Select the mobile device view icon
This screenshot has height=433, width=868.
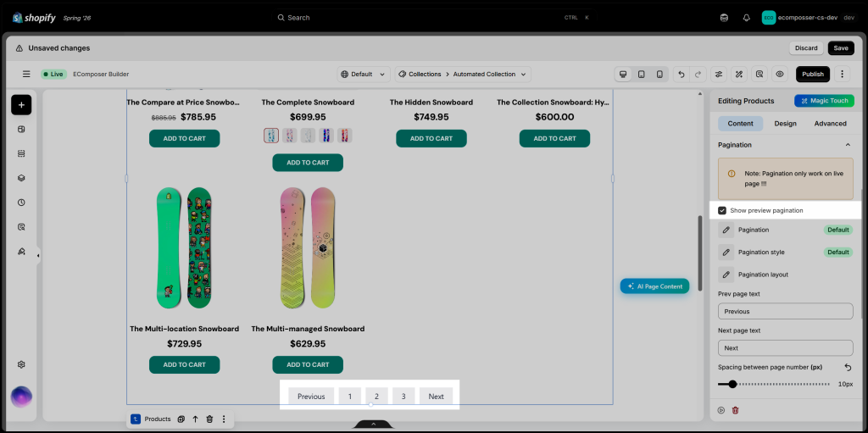pyautogui.click(x=659, y=75)
